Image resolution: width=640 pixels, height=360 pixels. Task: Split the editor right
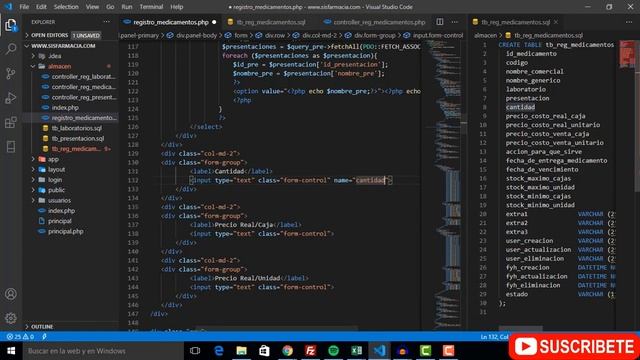coord(440,22)
